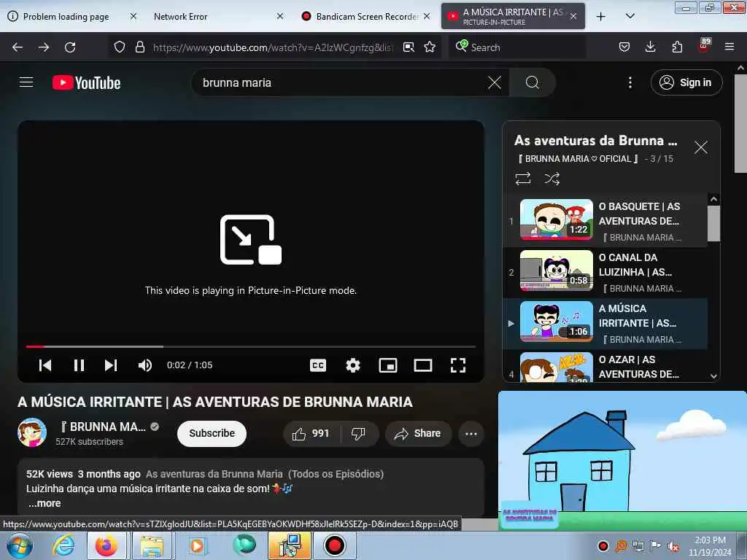Switch to theater mode
The width and height of the screenshot is (747, 560).
click(x=423, y=365)
